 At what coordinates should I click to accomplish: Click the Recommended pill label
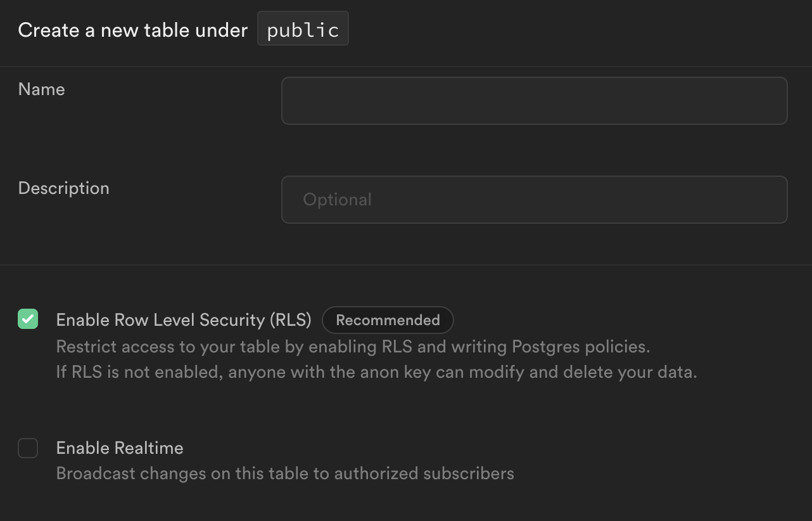[388, 320]
